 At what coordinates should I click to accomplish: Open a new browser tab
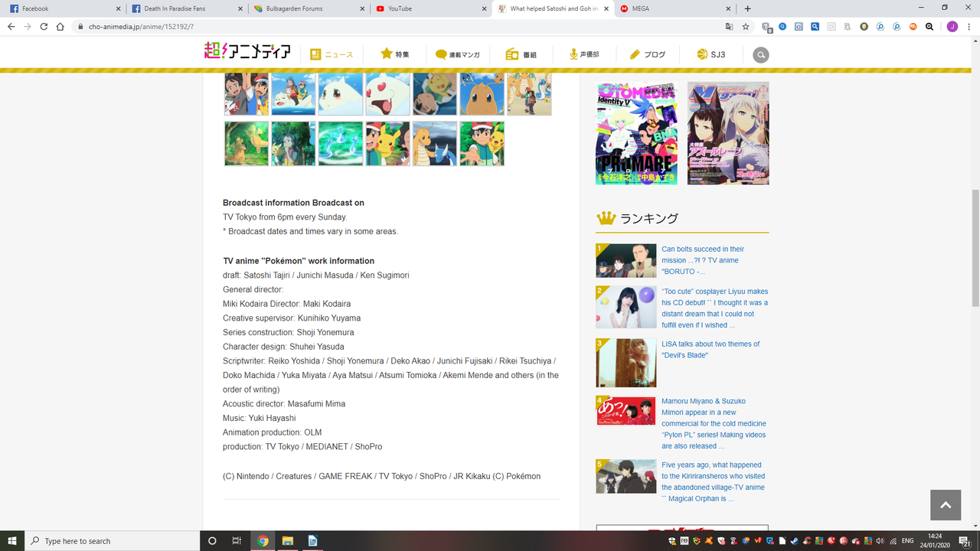[748, 8]
